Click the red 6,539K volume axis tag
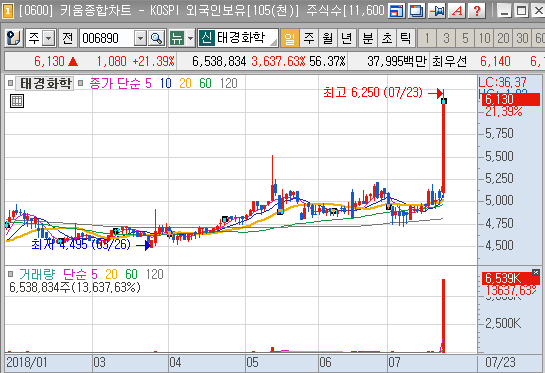The width and height of the screenshot is (545, 373). 511,278
